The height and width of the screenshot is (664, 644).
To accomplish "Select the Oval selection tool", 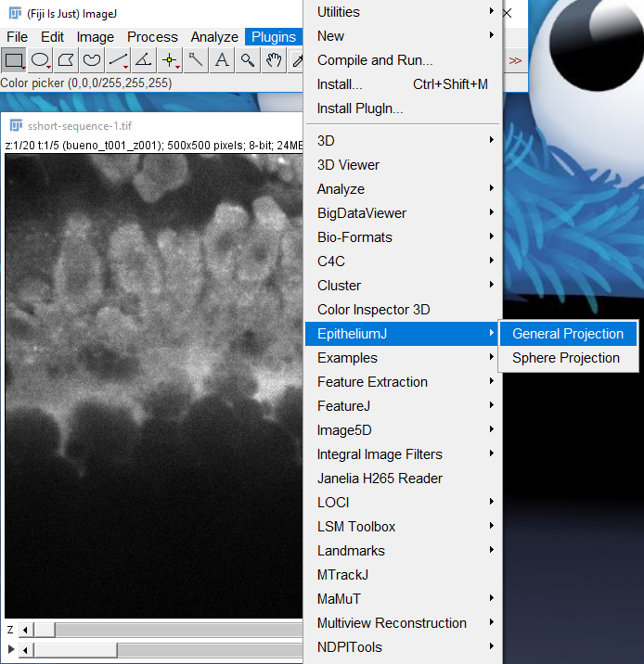I will click(x=40, y=60).
